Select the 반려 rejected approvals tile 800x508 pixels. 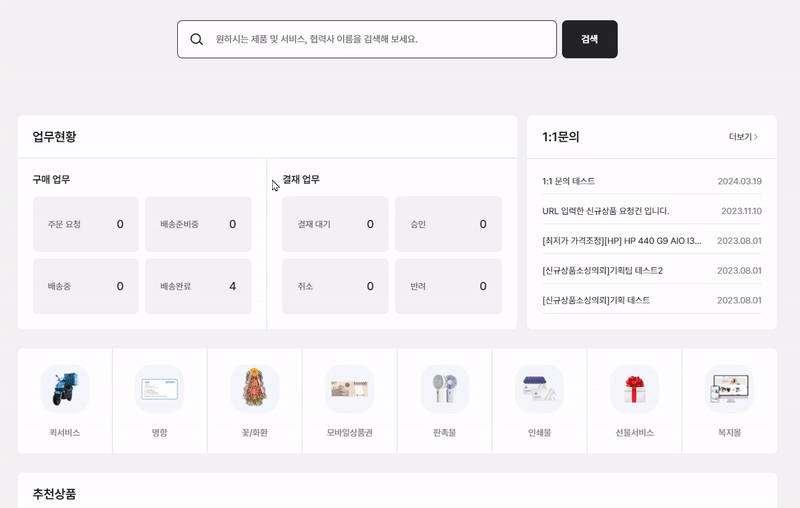(x=448, y=286)
